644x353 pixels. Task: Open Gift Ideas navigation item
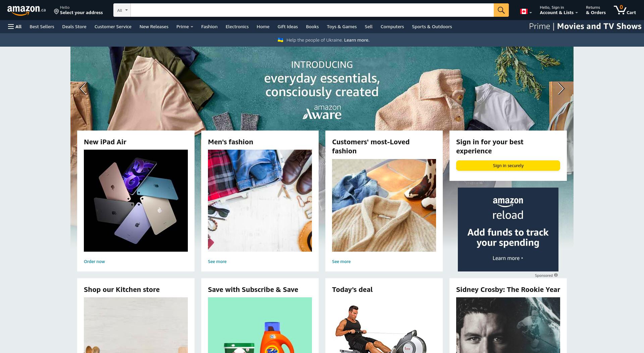click(287, 27)
